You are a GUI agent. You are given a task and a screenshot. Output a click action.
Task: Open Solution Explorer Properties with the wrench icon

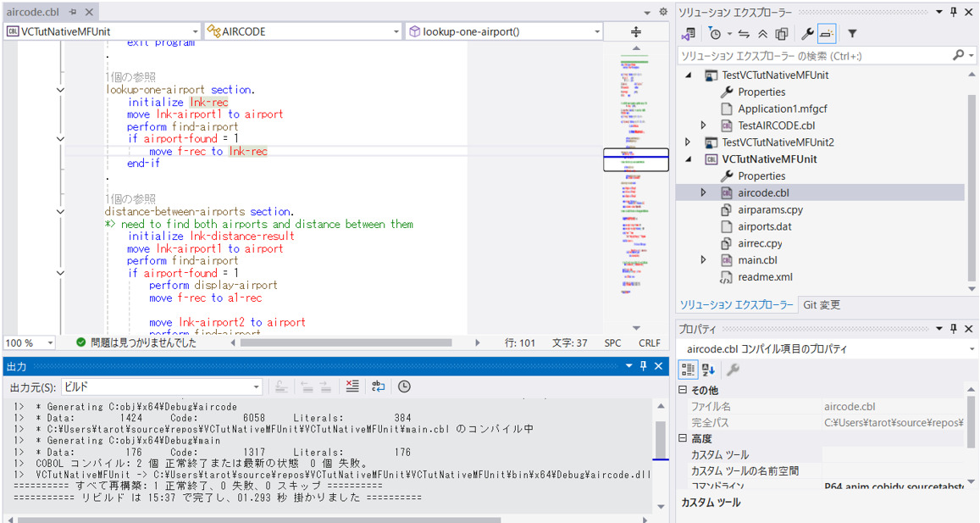point(806,33)
